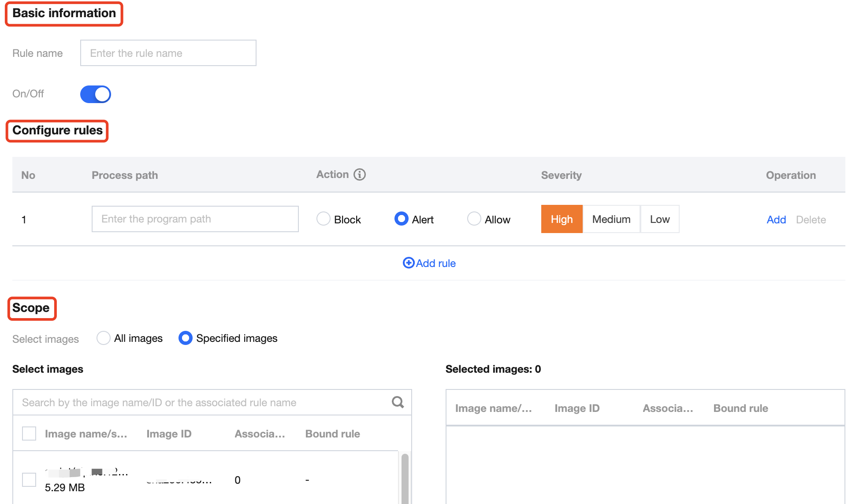863x504 pixels.
Task: Click the image list scrollbar
Action: (x=405, y=478)
